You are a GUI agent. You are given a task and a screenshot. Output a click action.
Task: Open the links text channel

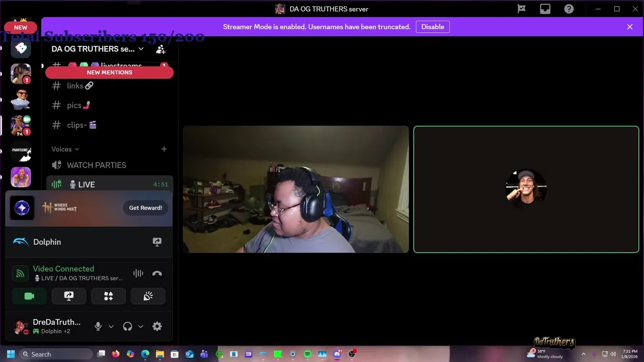109,86
